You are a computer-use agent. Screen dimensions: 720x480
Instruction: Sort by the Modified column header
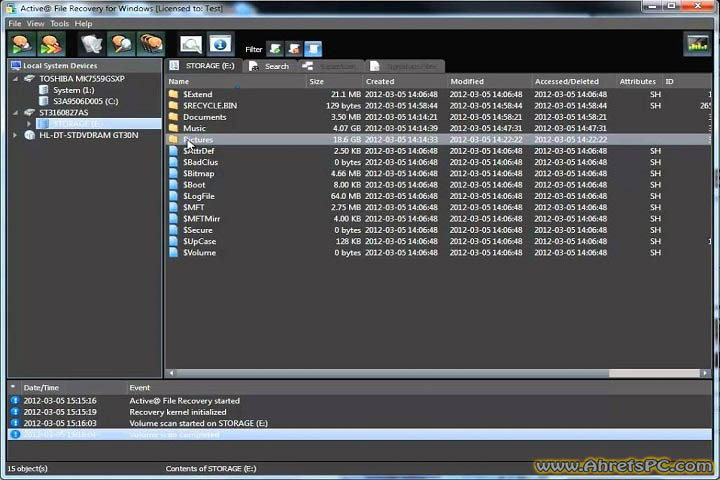tap(489, 81)
